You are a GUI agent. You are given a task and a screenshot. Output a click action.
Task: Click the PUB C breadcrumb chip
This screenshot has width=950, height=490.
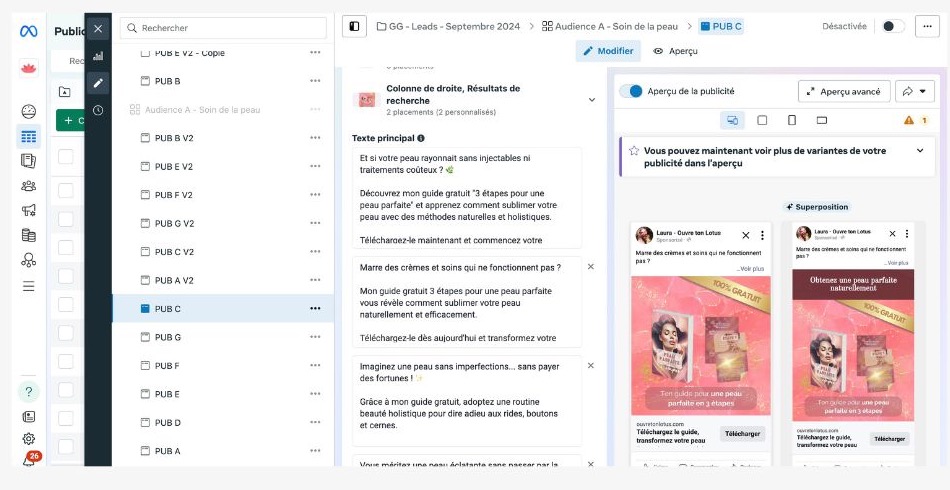coord(721,27)
